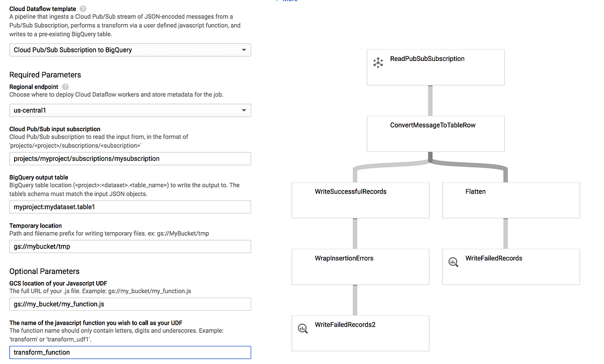
Task: Click the GCS Javascript UDF location field
Action: tap(130, 304)
